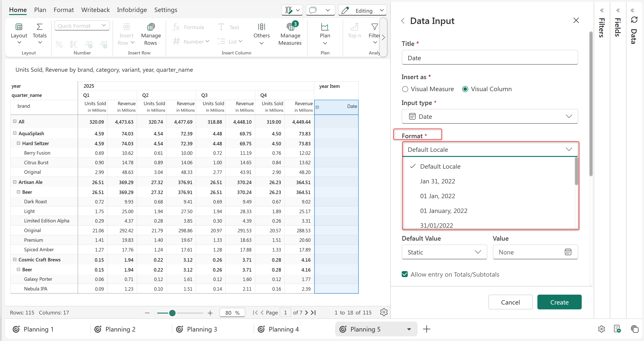Screen dimensions: 644x341
Task: Switch to the Writeback ribbon tab
Action: (x=95, y=10)
